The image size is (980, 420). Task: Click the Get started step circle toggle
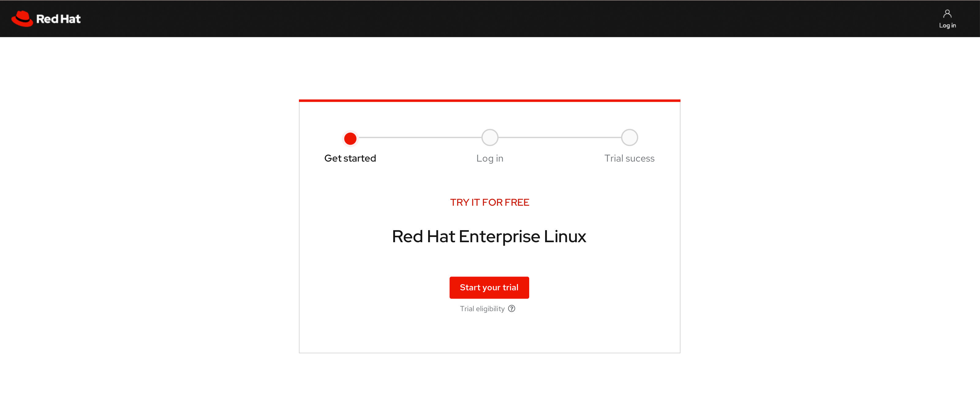point(349,138)
